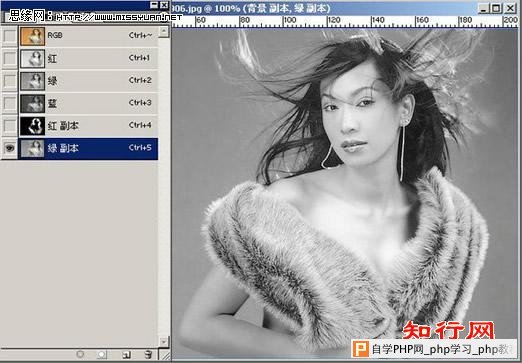
Task: Enable visibility of 红 副本 channel
Action: pos(10,126)
